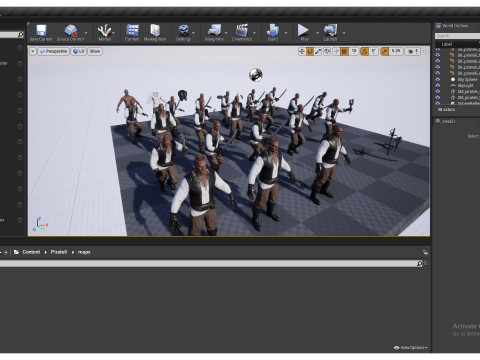Select the rotate gizmo tool in viewport

click(x=310, y=51)
